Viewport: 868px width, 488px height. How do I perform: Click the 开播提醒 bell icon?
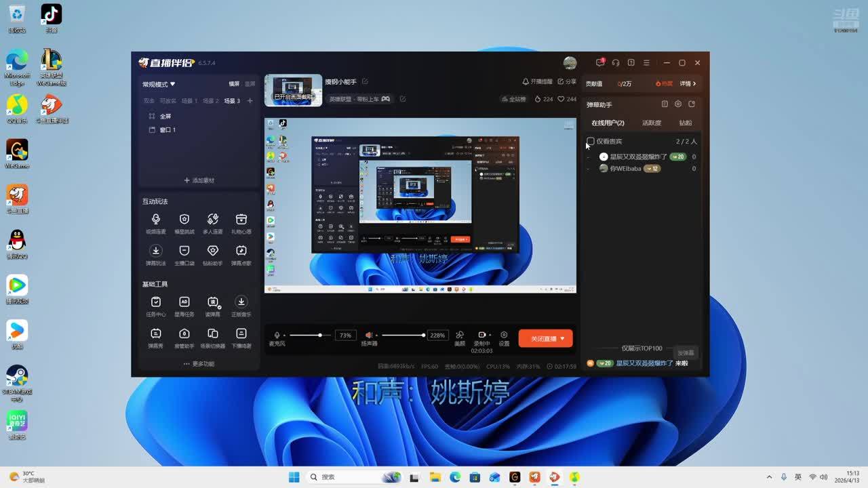(x=526, y=81)
